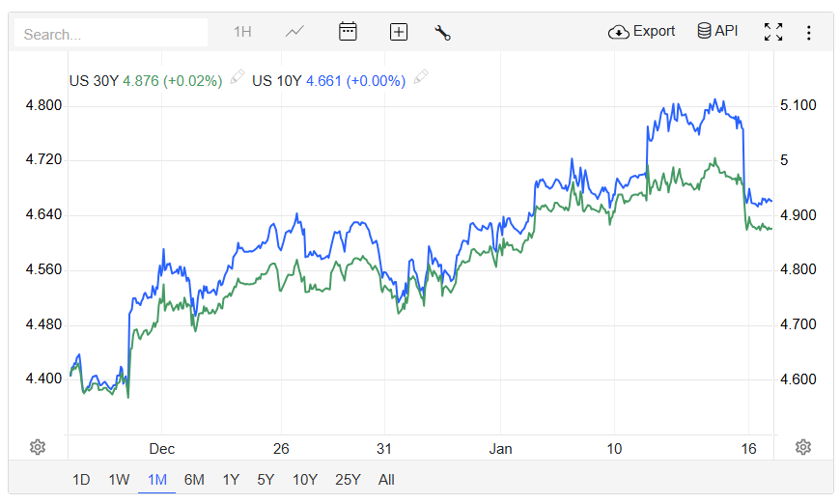Show the 25Y time range
This screenshot has height=504, width=840.
[x=348, y=480]
